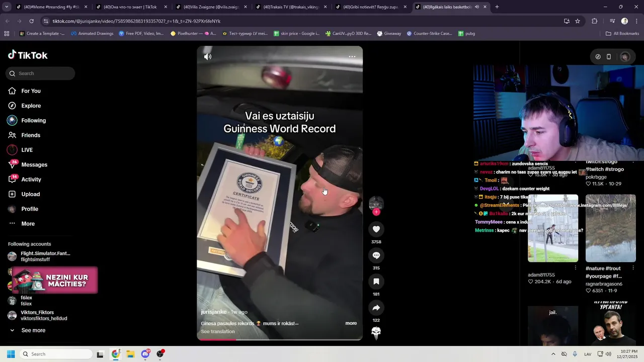Image resolution: width=644 pixels, height=362 pixels.
Task: Open TikTok profile avatar at top right
Action: [x=625, y=57]
